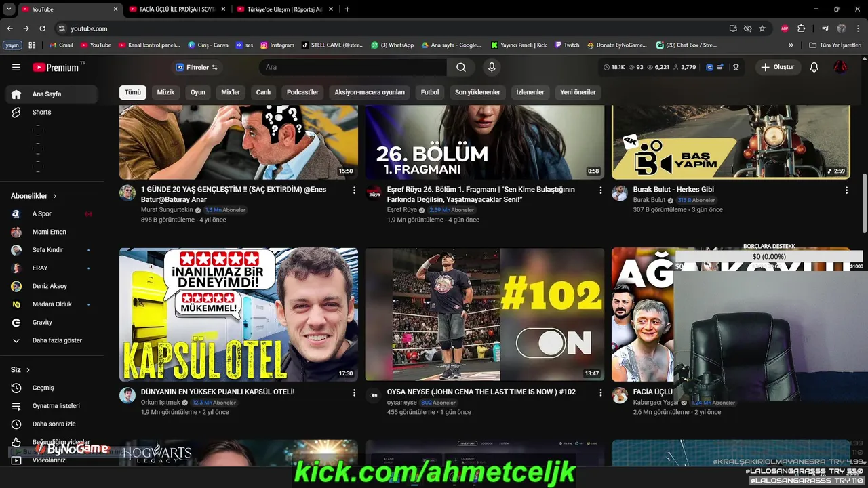Bookmark this page with star icon
Viewport: 868px width, 488px height.
pos(762,28)
